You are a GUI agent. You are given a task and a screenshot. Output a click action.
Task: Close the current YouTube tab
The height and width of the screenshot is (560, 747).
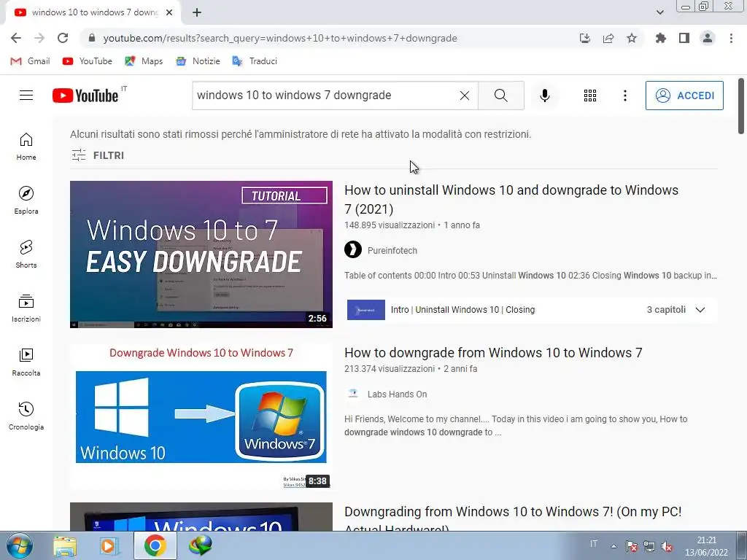[x=169, y=13]
